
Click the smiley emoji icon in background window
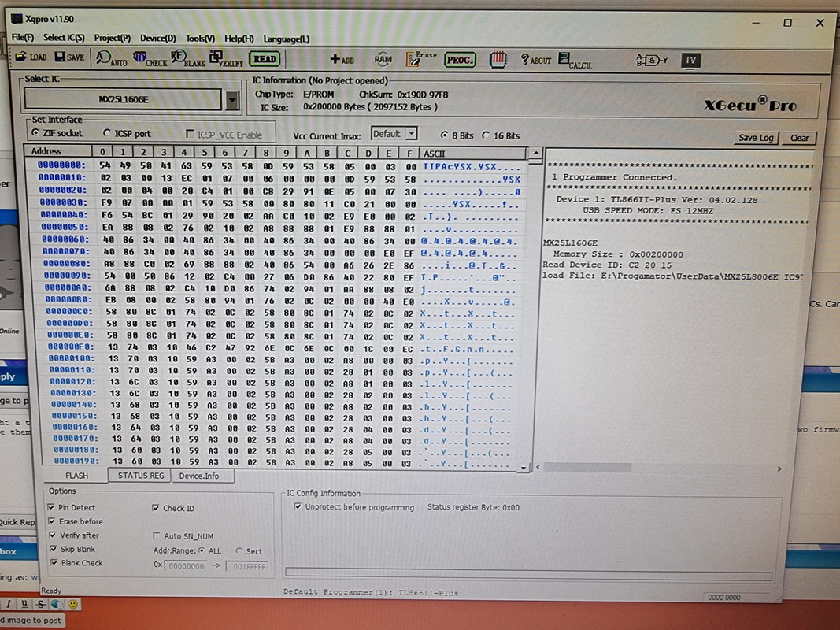(73, 604)
